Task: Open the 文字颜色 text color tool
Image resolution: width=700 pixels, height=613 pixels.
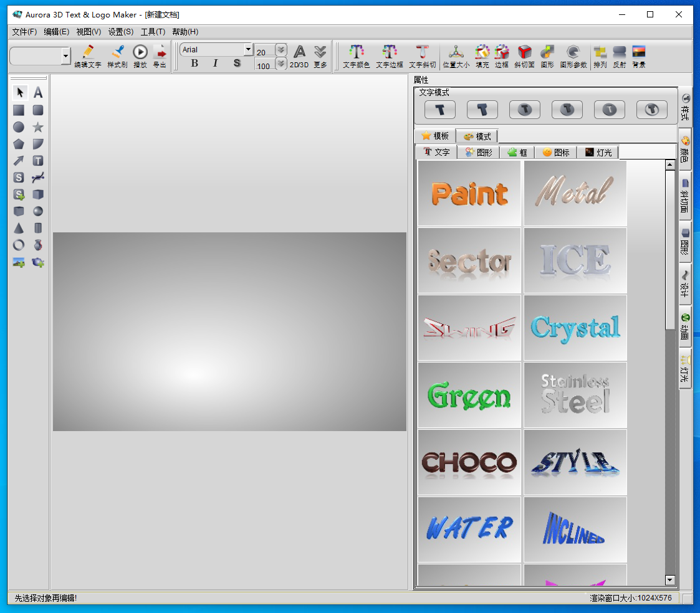Action: 356,56
